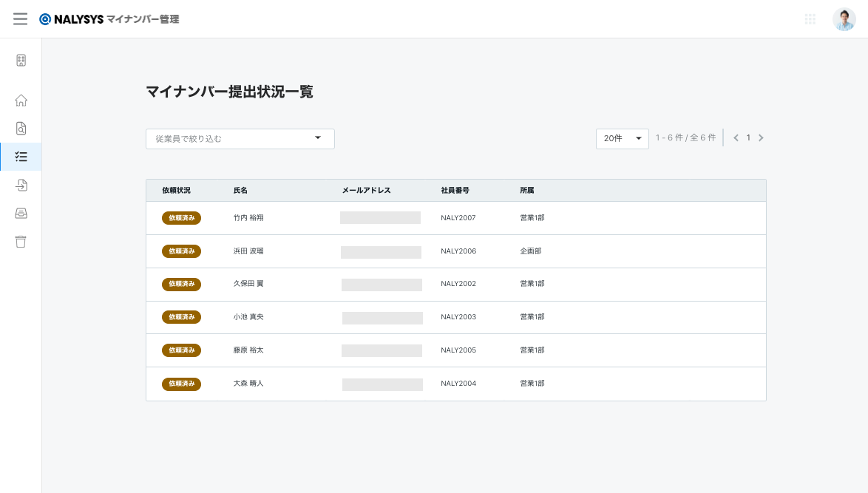Open the trash sidebar icon
Viewport: 868px width, 493px height.
point(21,241)
